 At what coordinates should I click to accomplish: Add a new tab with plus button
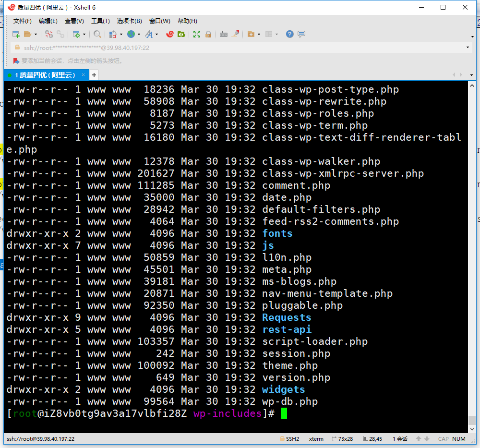(x=94, y=75)
